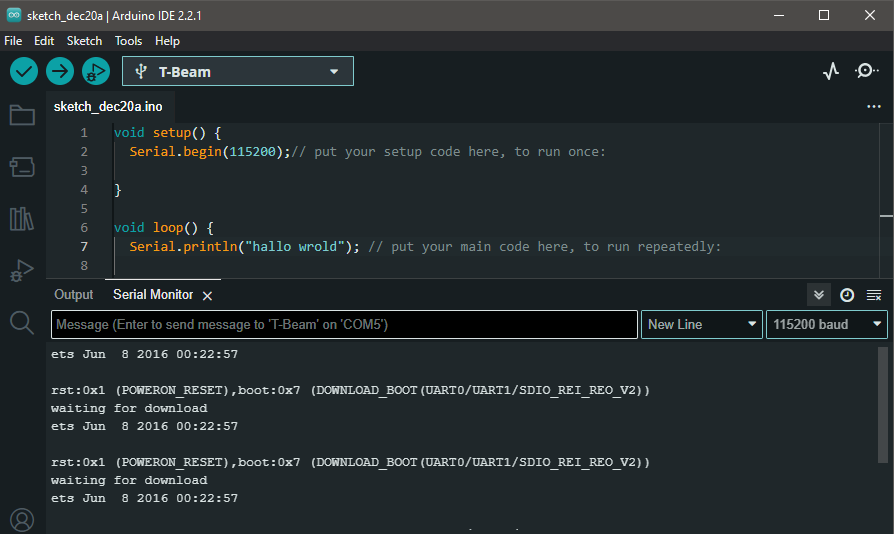Open the Library Manager sidebar
The width and height of the screenshot is (894, 534).
point(22,219)
